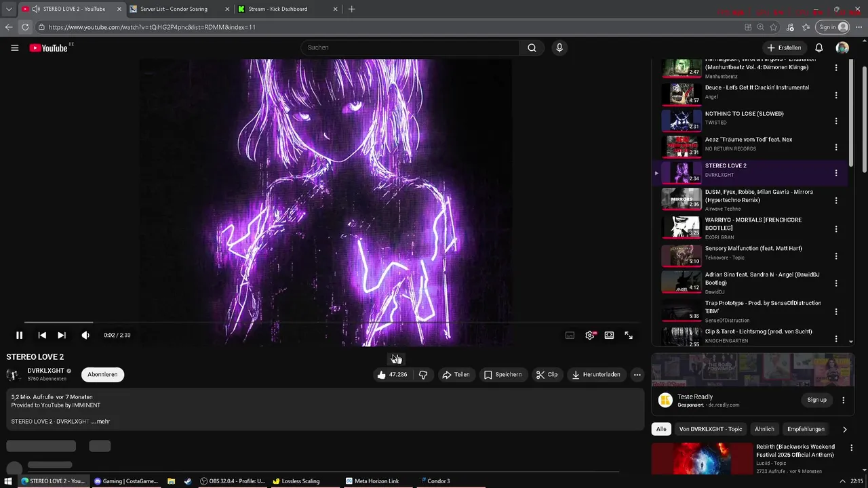Go to the YouTube home logo

coord(49,47)
